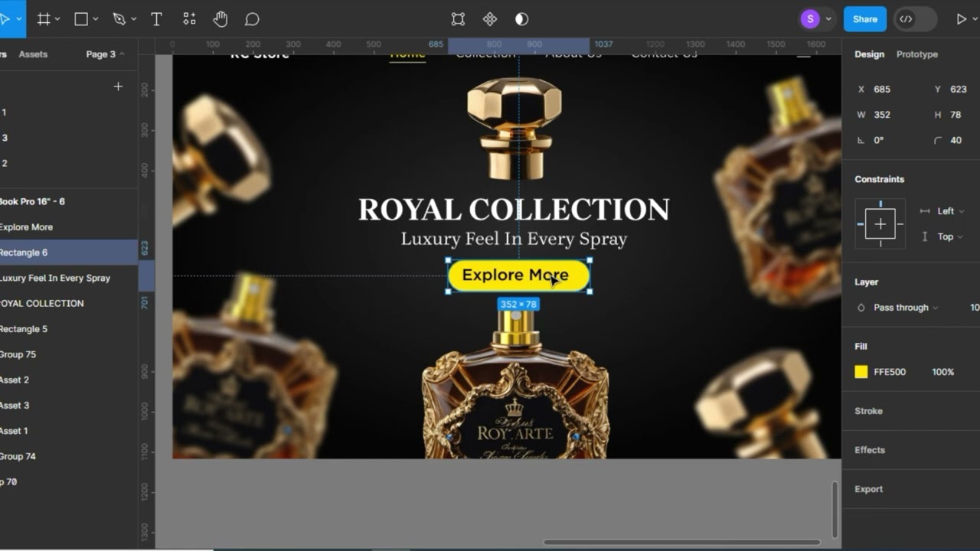Image resolution: width=980 pixels, height=551 pixels.
Task: Click the yellow Explore More button on canvas
Action: pyautogui.click(x=519, y=275)
